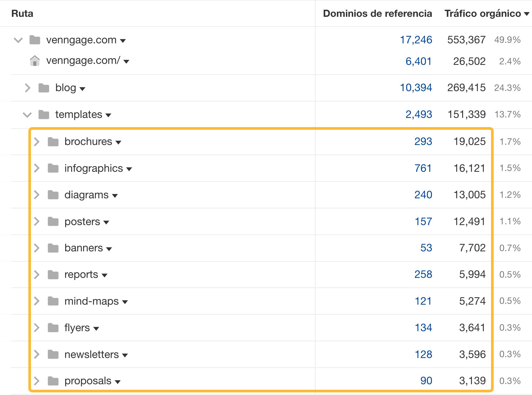
Task: Click the newsletters folder icon
Action: (53, 354)
